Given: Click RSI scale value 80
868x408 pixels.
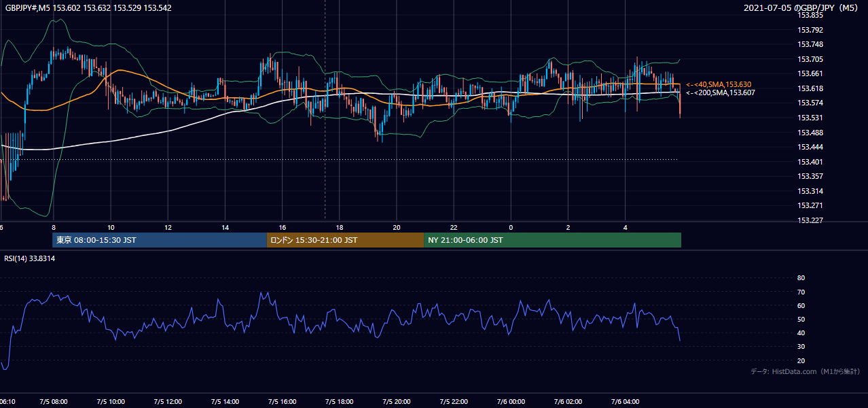Looking at the screenshot, I should click(x=801, y=278).
